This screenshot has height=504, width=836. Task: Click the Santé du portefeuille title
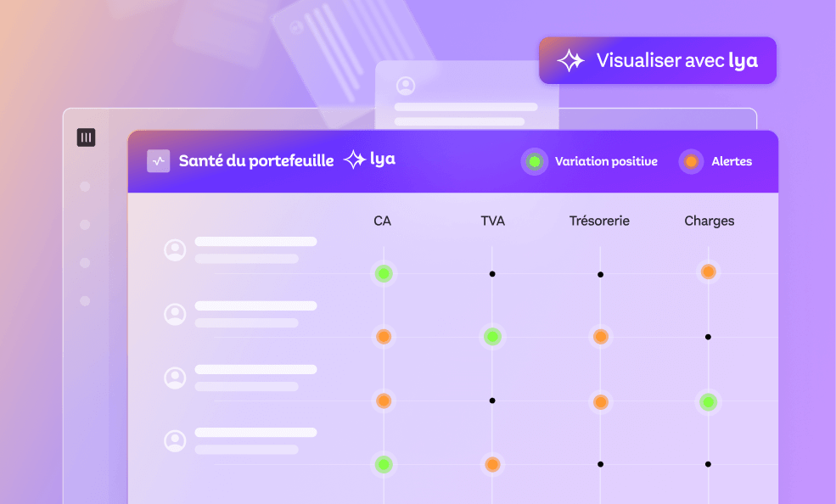[256, 161]
